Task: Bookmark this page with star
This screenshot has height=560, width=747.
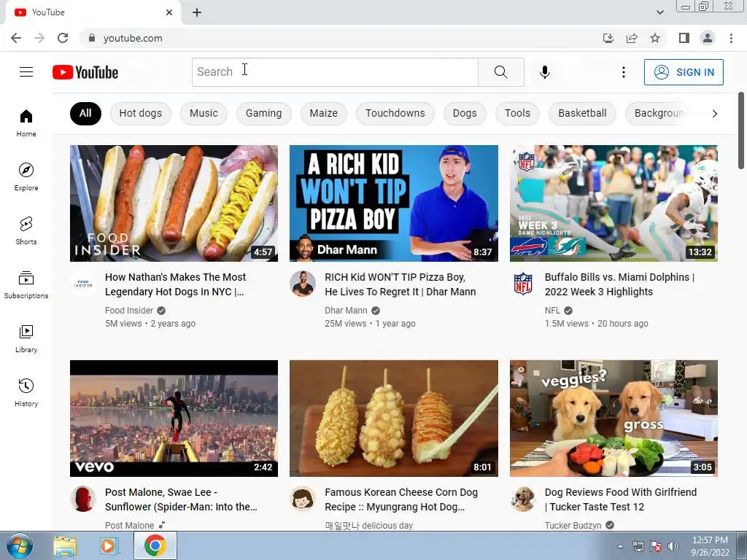Action: [x=655, y=38]
